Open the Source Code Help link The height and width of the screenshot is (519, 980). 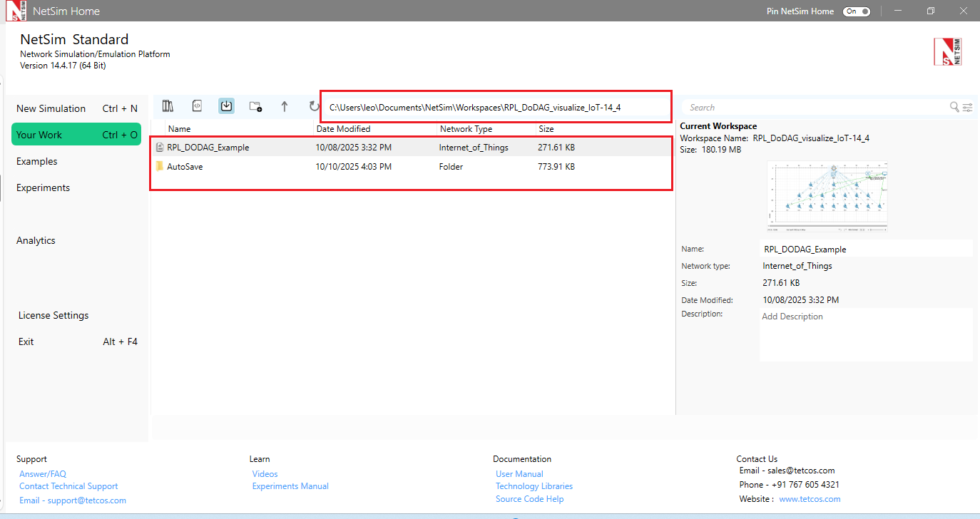[x=529, y=499]
